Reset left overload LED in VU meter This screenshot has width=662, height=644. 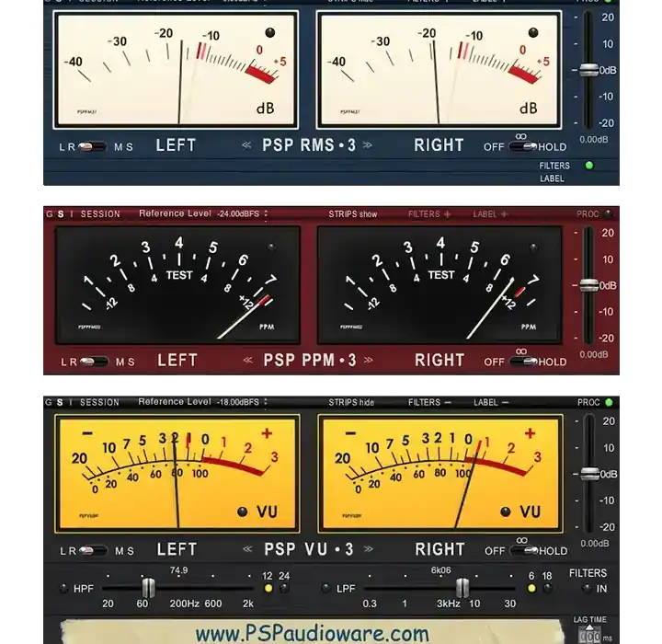243,512
